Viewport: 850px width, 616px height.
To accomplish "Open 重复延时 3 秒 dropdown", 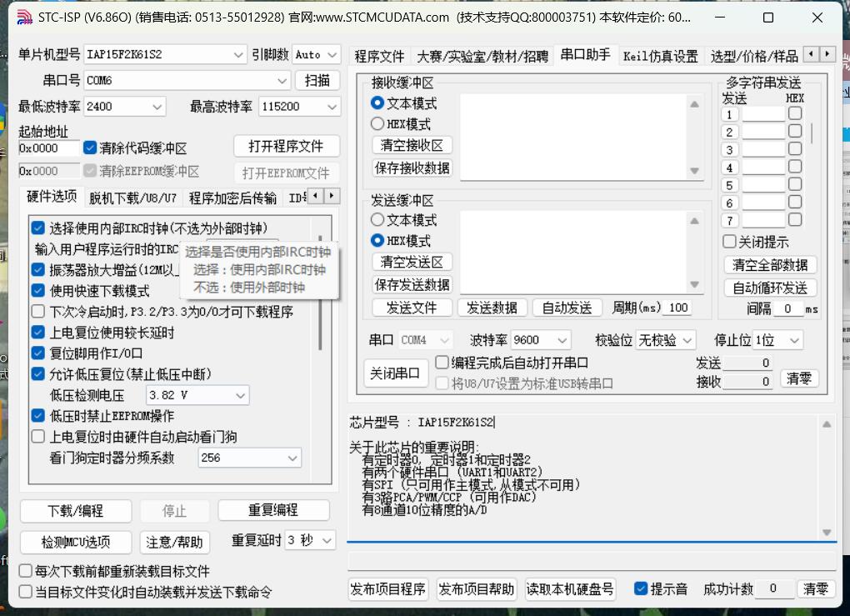I will pos(309,540).
